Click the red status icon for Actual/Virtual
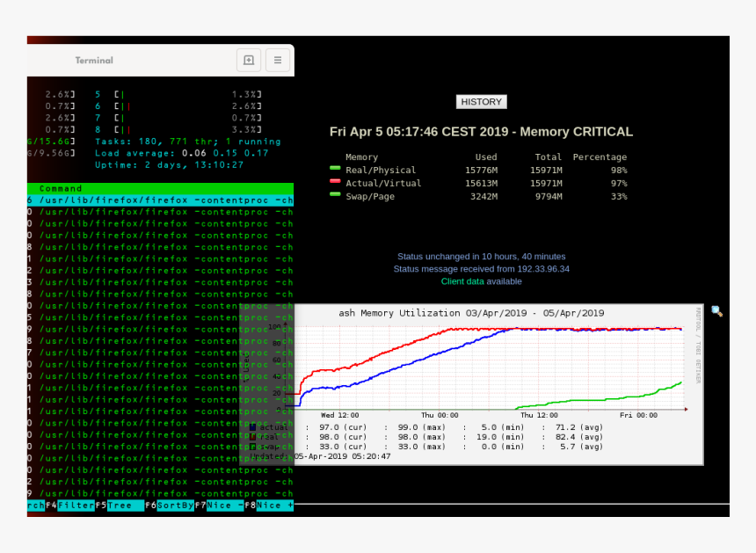This screenshot has height=553, width=756. click(x=335, y=181)
